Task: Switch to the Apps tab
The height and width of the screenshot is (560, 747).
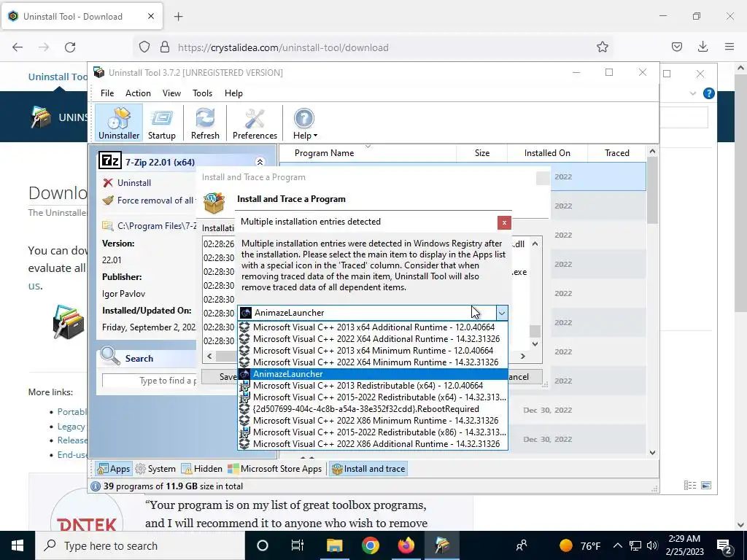Action: point(113,469)
